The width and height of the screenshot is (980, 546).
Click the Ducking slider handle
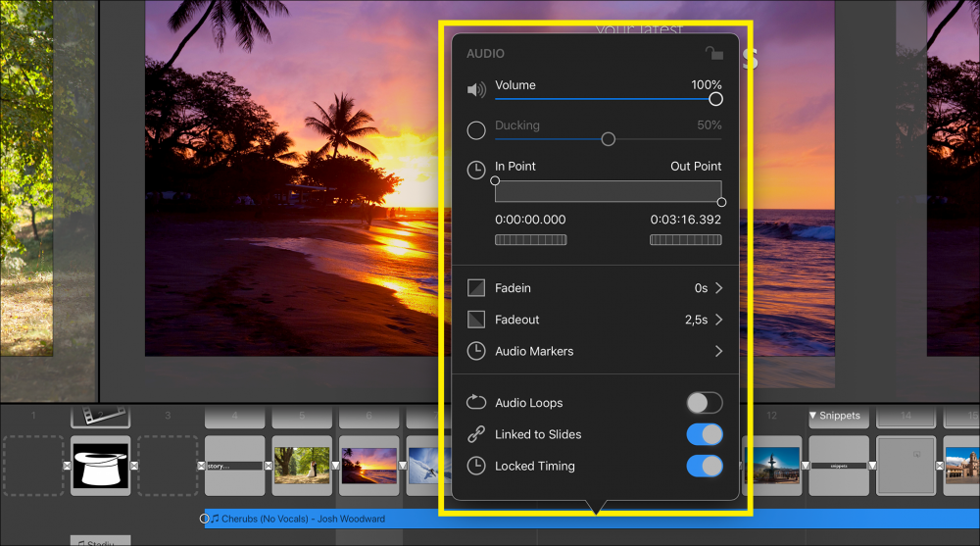pos(609,139)
